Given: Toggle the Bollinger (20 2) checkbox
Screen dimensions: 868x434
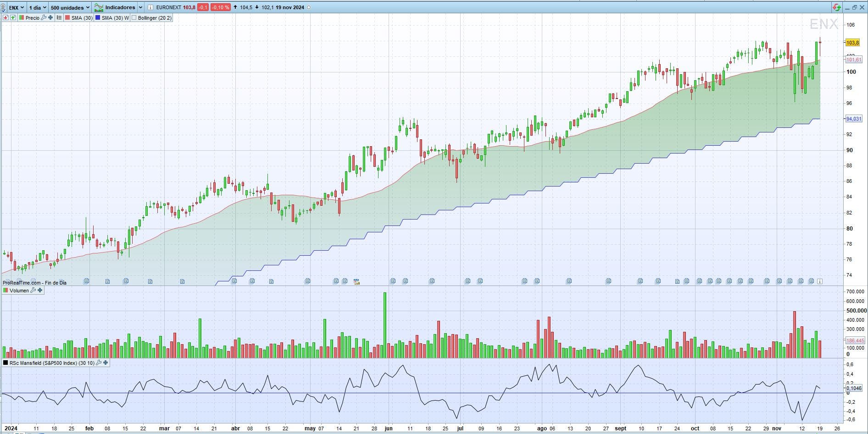Looking at the screenshot, I should [134, 18].
